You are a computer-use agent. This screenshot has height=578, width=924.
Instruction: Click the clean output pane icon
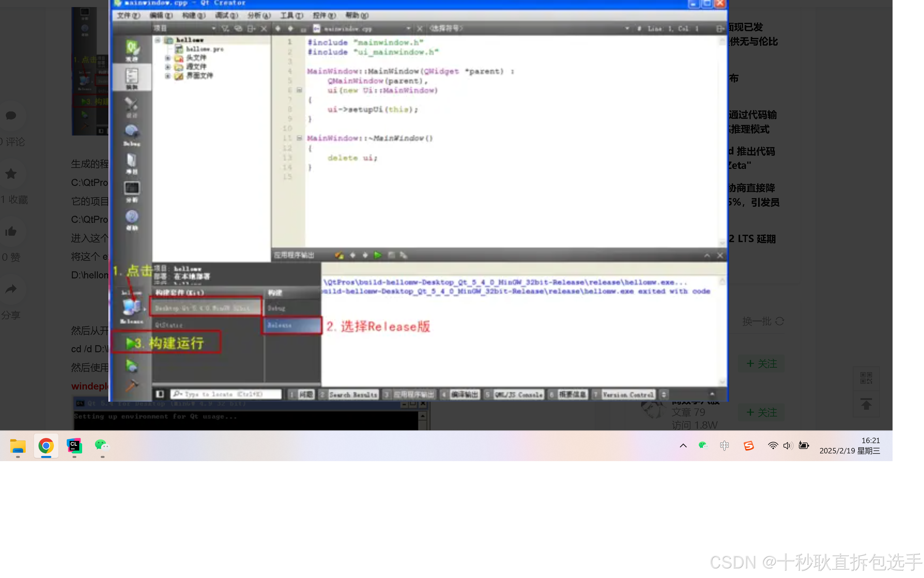pos(339,255)
